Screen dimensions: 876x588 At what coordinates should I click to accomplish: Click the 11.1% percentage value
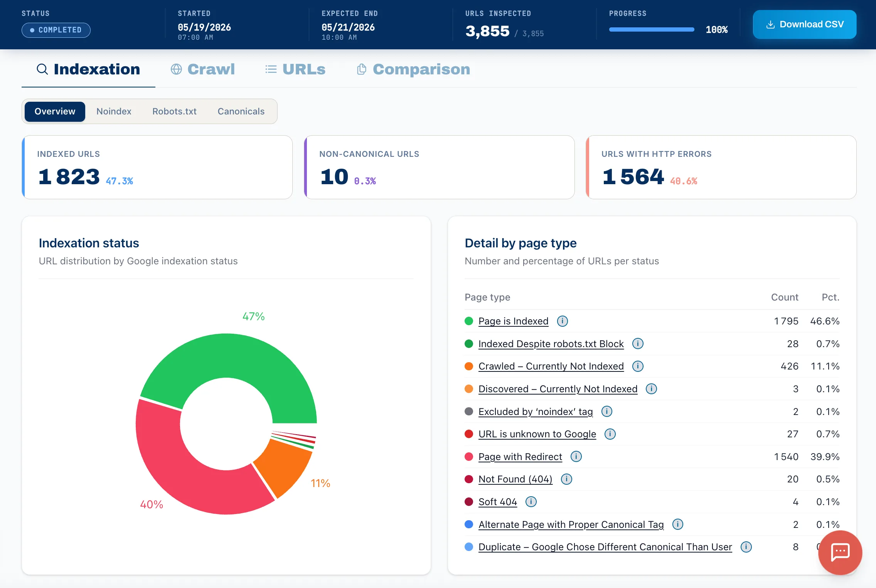(x=825, y=366)
